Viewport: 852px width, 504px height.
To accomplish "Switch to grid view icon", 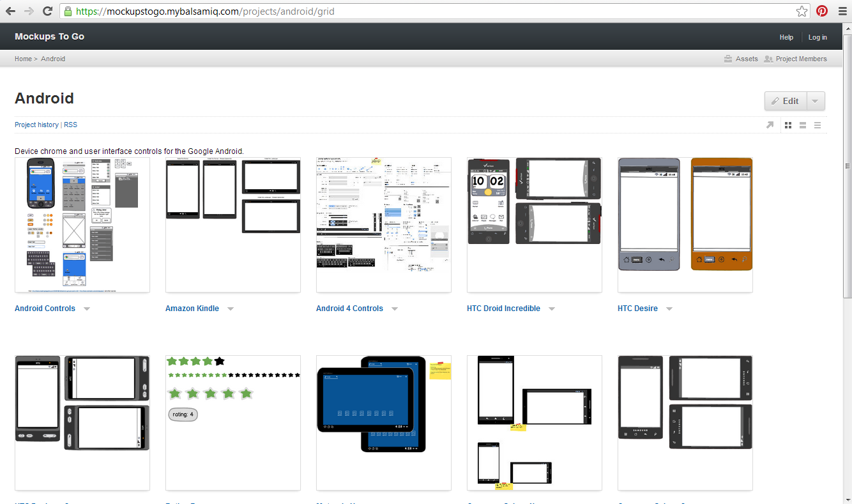I will [788, 125].
